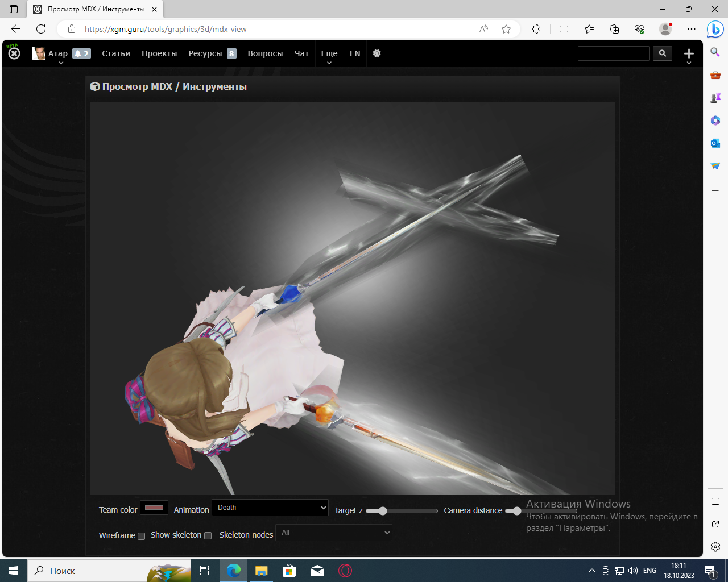Click the Просмотр MDX / Инструменты heading

[x=175, y=86]
